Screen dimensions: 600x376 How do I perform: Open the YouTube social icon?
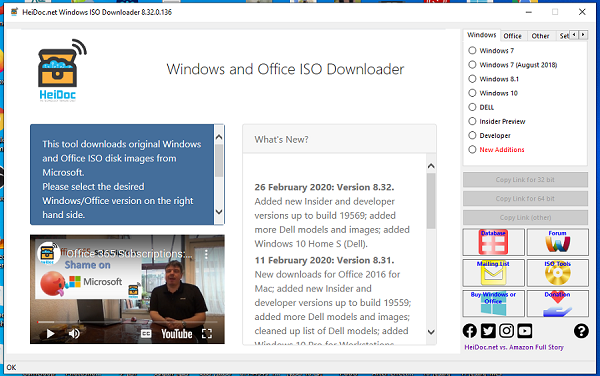(525, 331)
